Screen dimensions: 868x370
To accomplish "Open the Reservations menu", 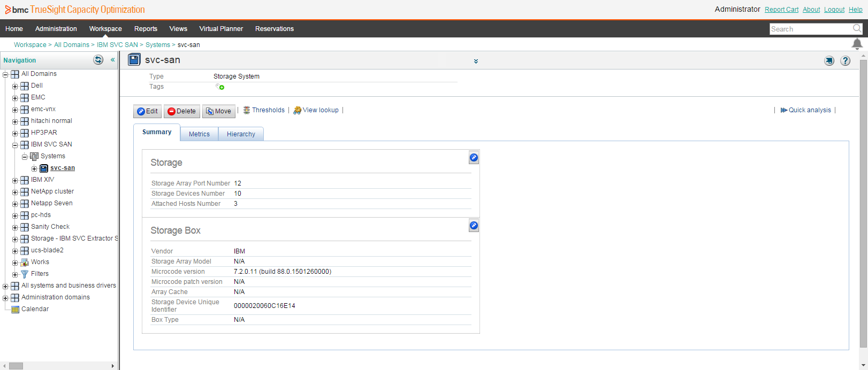I will pos(275,29).
